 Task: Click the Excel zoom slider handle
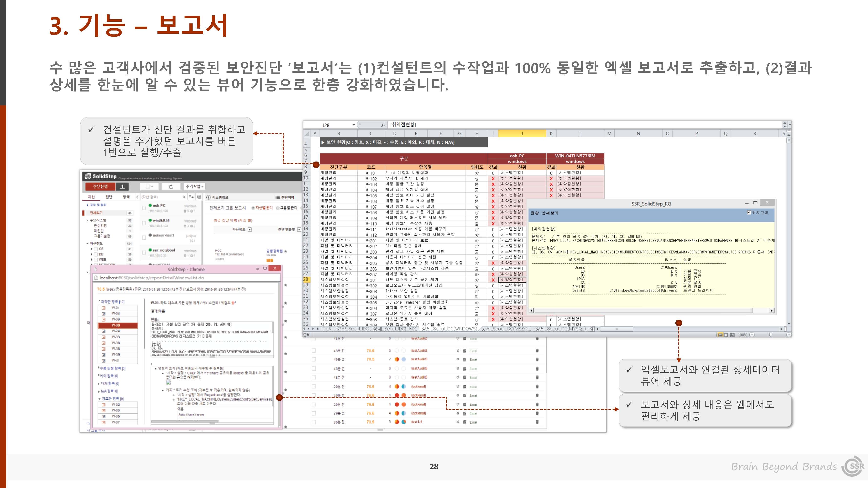(770, 335)
